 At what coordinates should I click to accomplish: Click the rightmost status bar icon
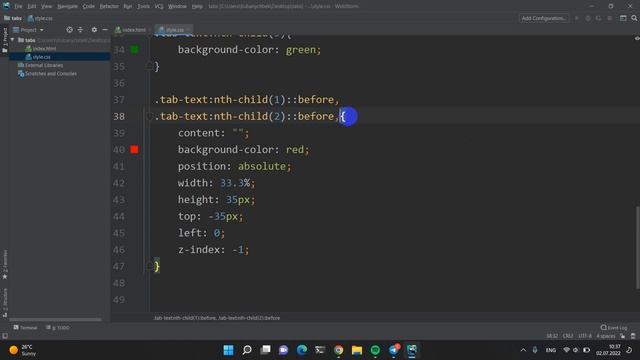[x=633, y=336]
